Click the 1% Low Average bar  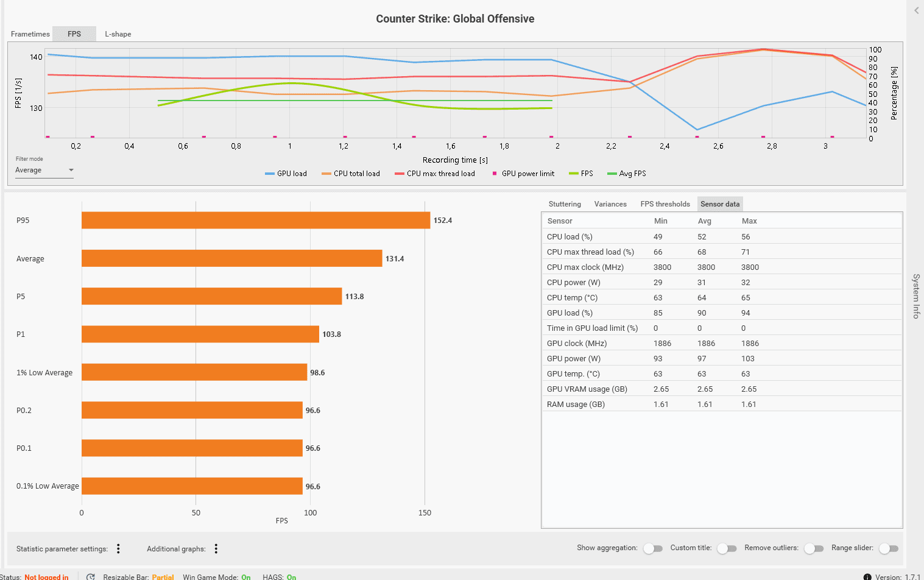coord(194,372)
